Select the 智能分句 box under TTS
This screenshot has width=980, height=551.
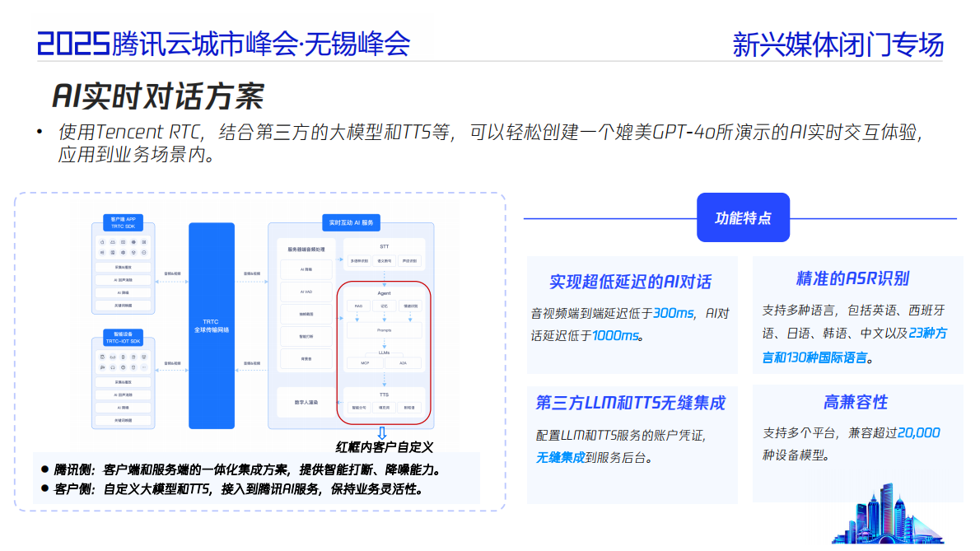coord(357,407)
